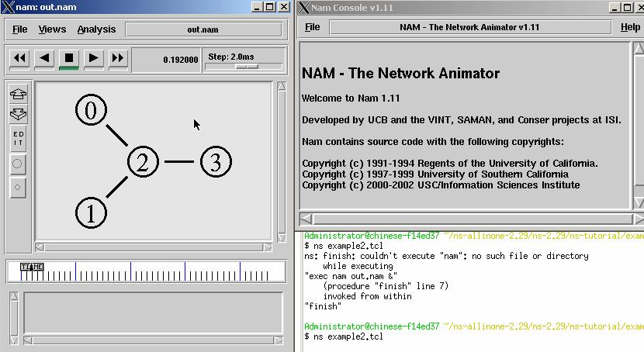Select node 3 in the topology
Viewport: 644px width, 352px height.
216,161
